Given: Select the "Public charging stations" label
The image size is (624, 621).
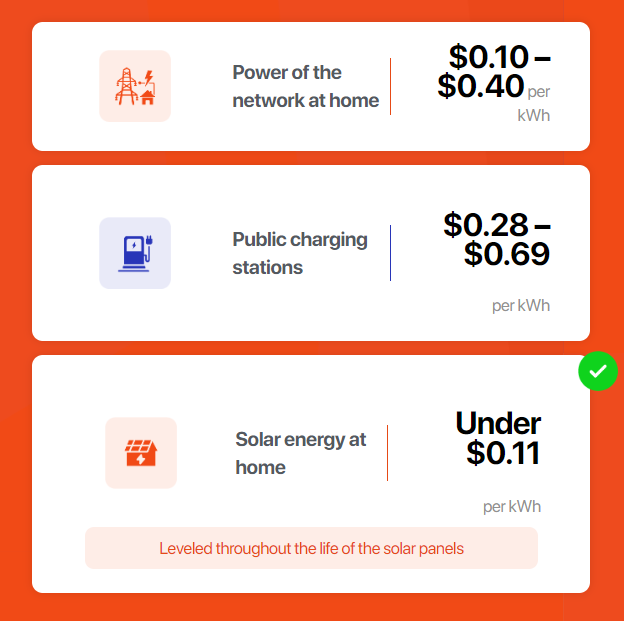Looking at the screenshot, I should tap(300, 253).
